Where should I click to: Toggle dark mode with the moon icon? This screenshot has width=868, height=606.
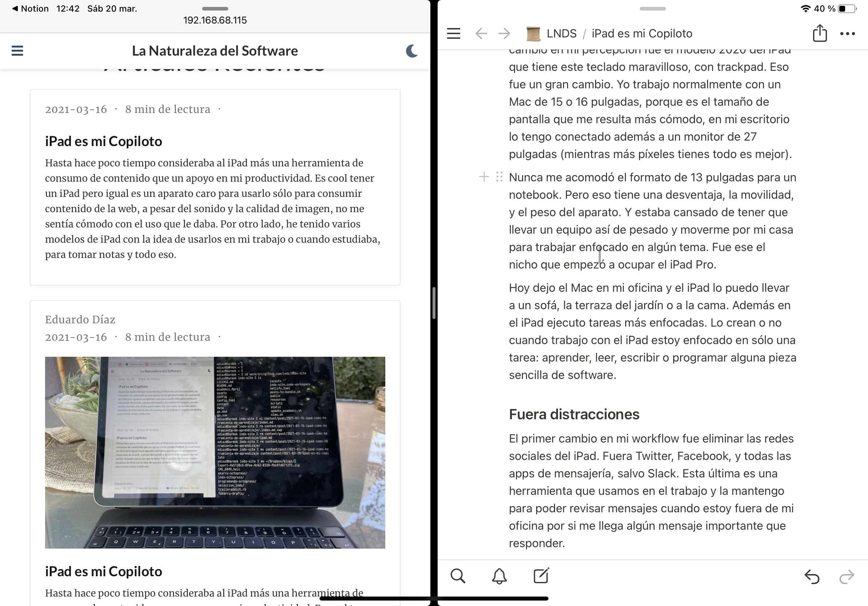click(412, 50)
